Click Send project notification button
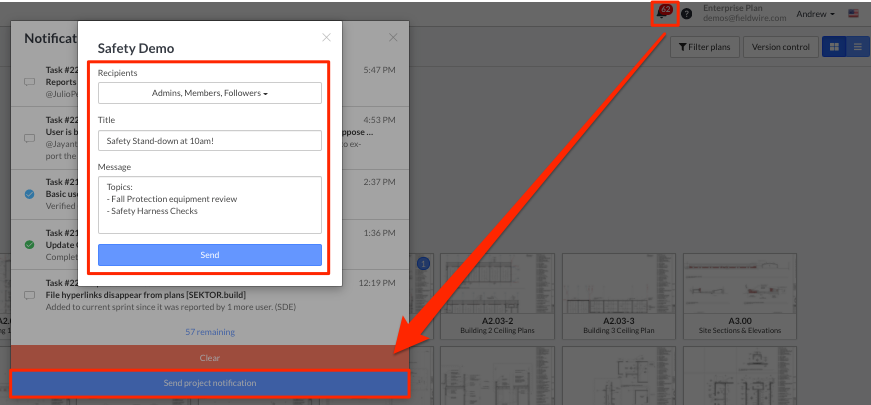Screen dimensions: 871x405 (x=210, y=383)
